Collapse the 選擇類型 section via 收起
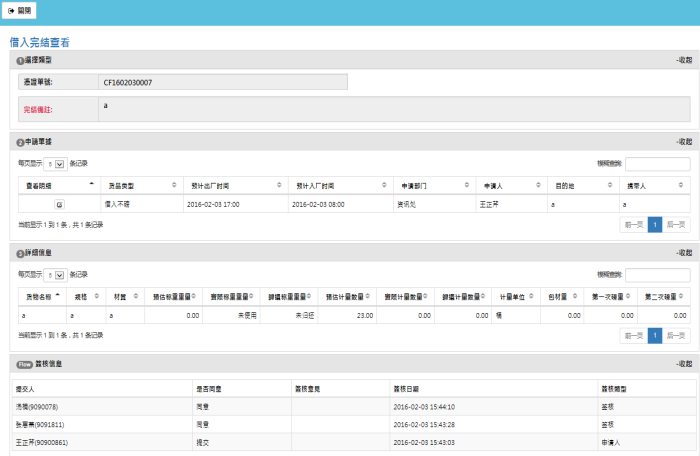This screenshot has width=700, height=456. (683, 61)
